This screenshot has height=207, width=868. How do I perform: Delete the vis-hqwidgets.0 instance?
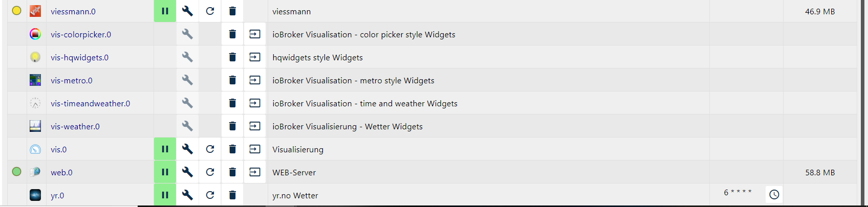pyautogui.click(x=232, y=57)
